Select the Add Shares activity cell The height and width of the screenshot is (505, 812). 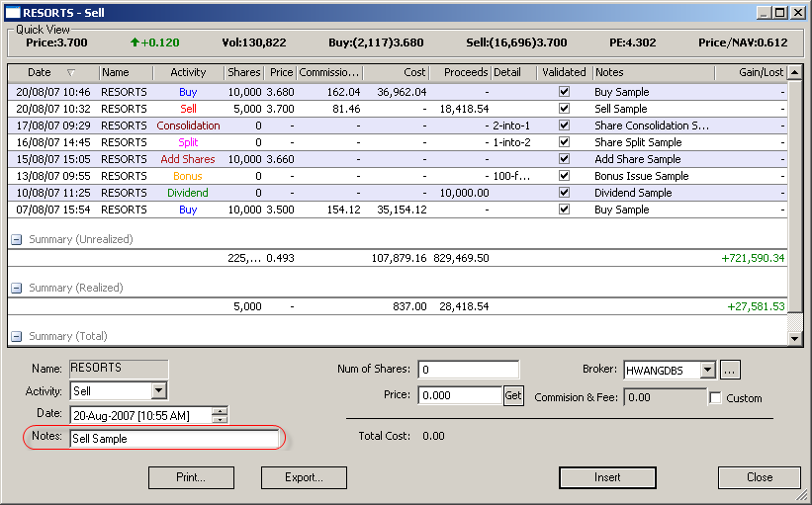pyautogui.click(x=188, y=159)
